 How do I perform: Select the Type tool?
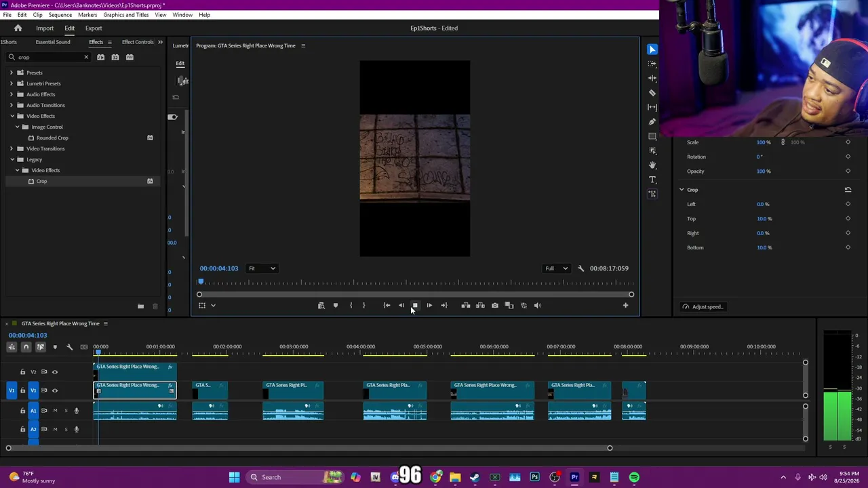[652, 180]
